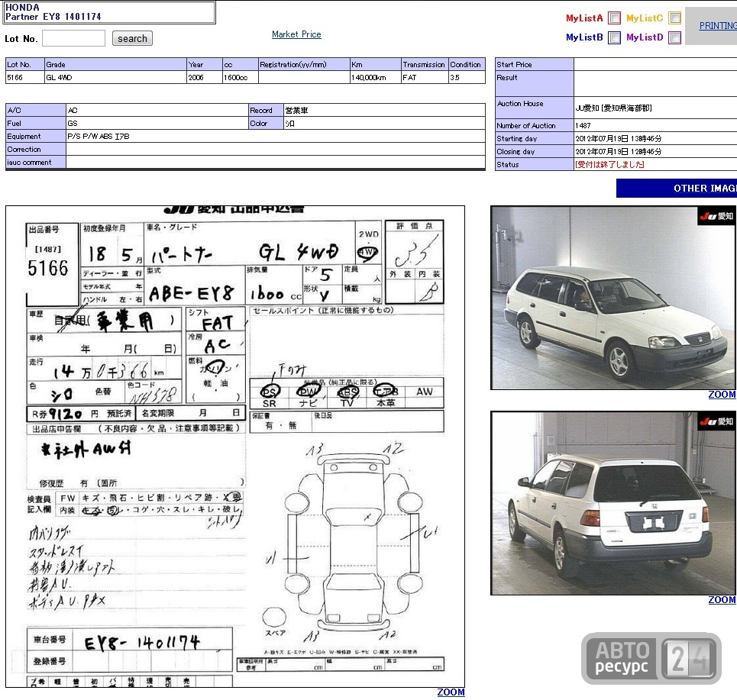Click the Lot No. input field
The height and width of the screenshot is (700, 737).
point(74,38)
